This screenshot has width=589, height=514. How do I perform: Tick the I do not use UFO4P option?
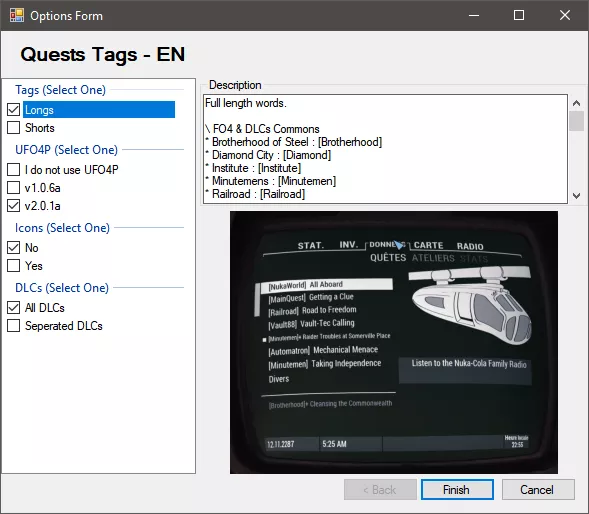(14, 169)
